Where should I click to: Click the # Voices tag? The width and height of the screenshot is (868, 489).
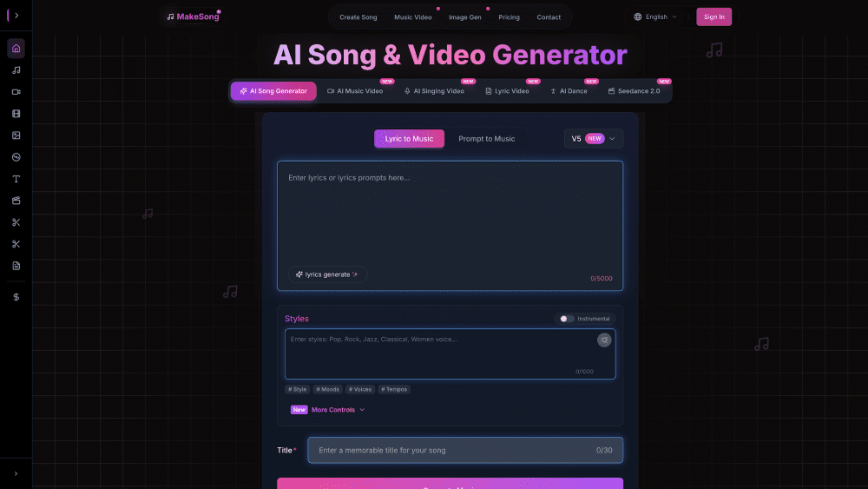click(x=360, y=389)
